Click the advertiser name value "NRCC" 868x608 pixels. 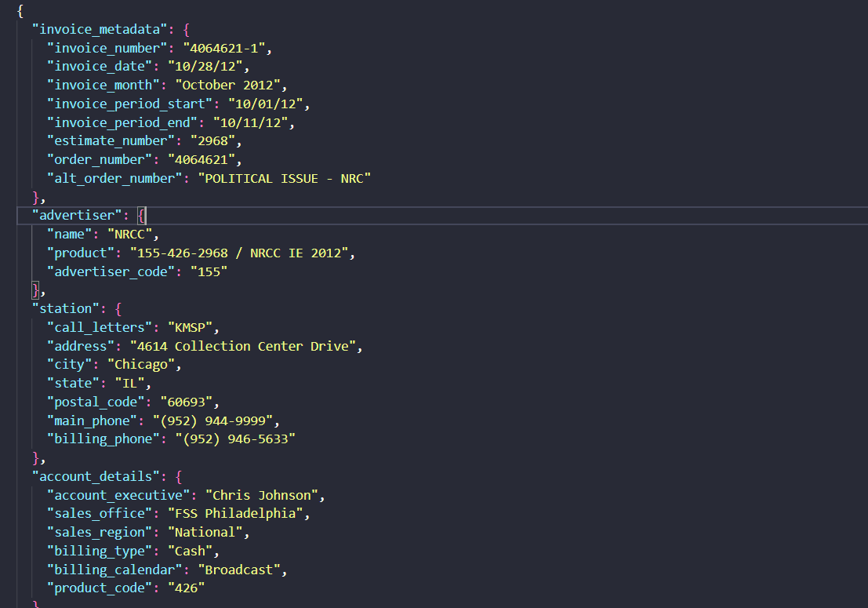(129, 235)
